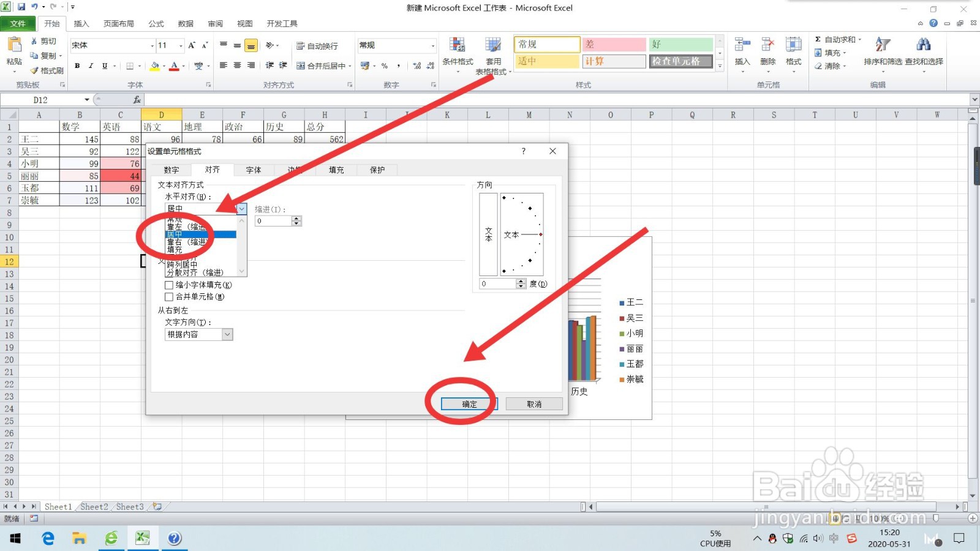
Task: Click the 剪切 (Cut) scissors icon
Action: (34, 41)
